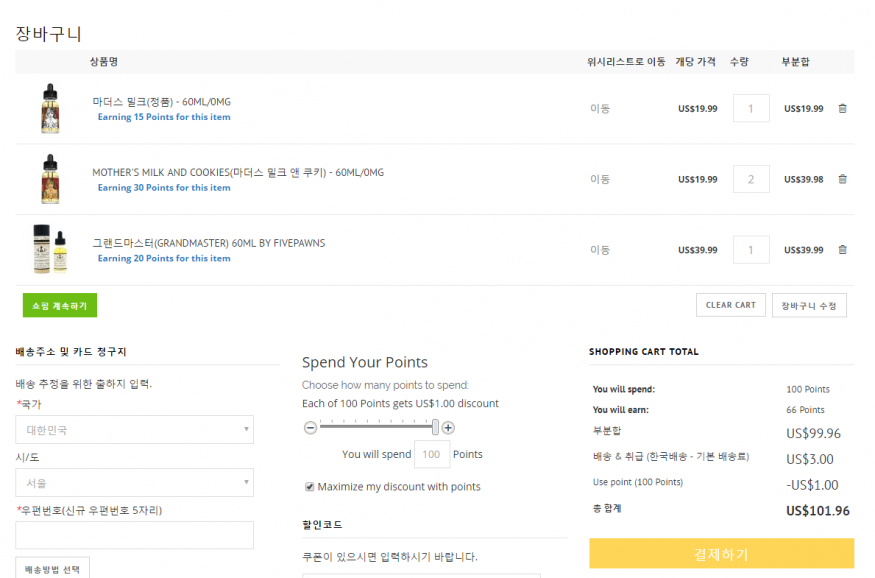Screen dimensions: 875x578
Task: Focus quantity field for Mother's Milk and Cookies
Action: coord(751,179)
